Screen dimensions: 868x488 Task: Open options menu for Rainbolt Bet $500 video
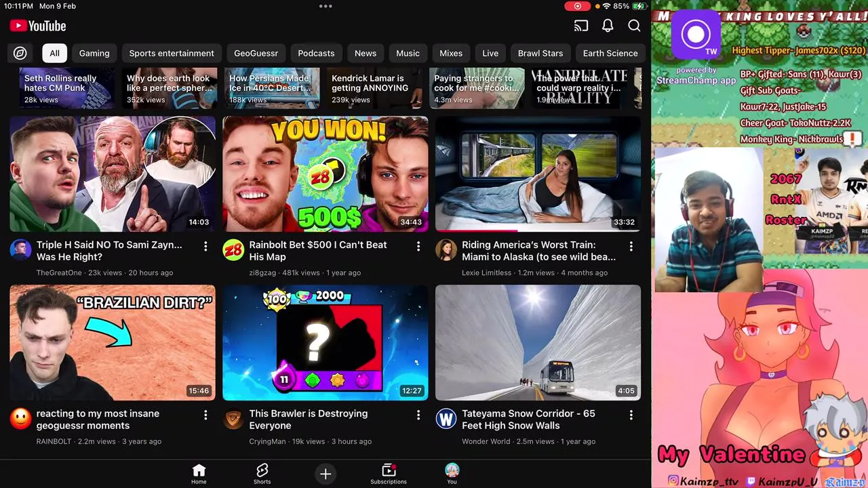pyautogui.click(x=418, y=246)
